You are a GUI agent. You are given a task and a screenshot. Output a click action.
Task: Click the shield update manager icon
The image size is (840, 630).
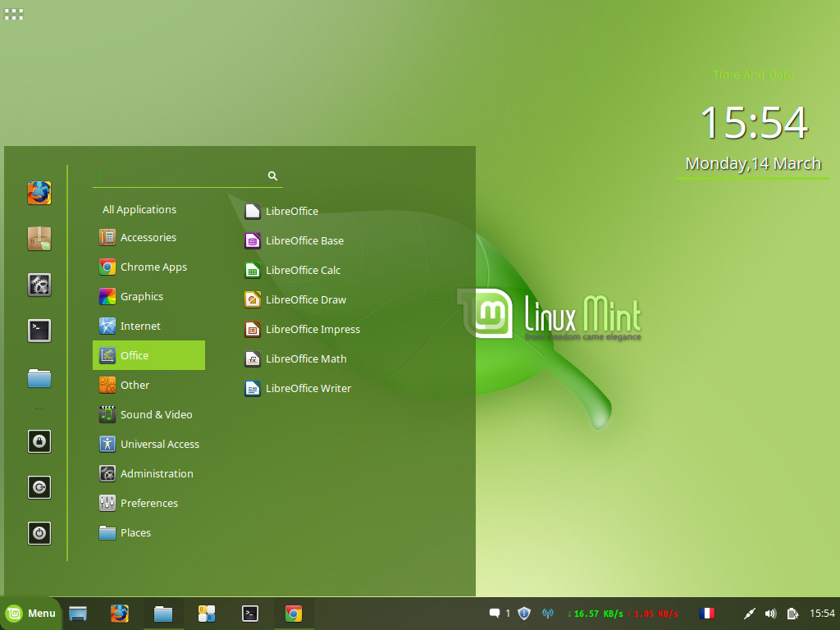[524, 614]
